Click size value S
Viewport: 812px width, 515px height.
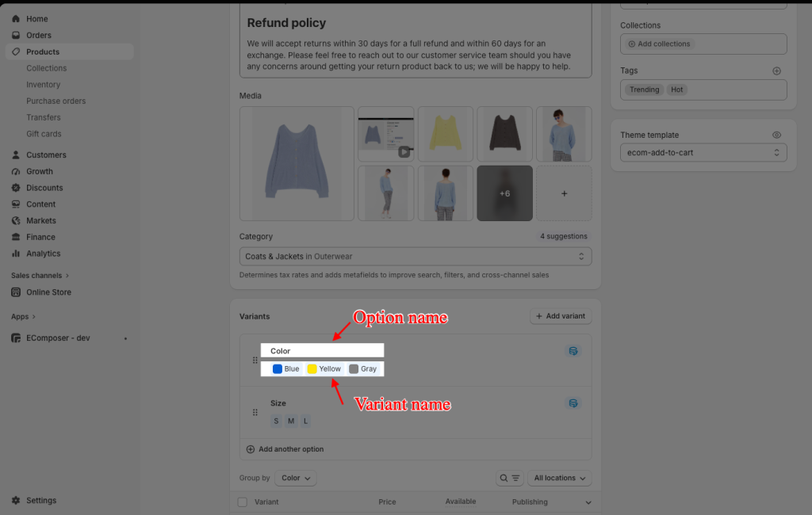pos(276,422)
